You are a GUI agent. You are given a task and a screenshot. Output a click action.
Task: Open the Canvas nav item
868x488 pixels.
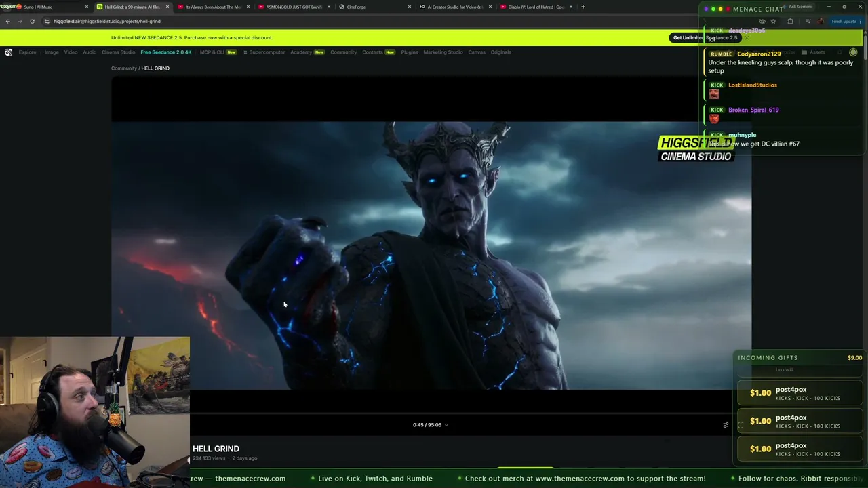[x=477, y=52]
